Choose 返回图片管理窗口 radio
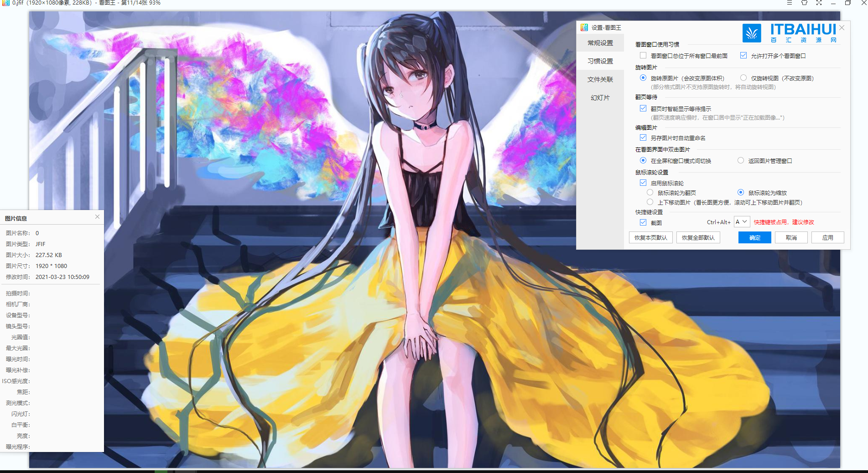This screenshot has height=473, width=868. click(x=741, y=160)
